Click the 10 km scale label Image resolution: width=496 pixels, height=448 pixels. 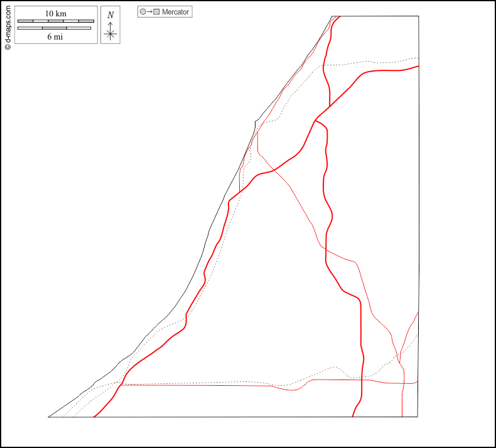[56, 14]
